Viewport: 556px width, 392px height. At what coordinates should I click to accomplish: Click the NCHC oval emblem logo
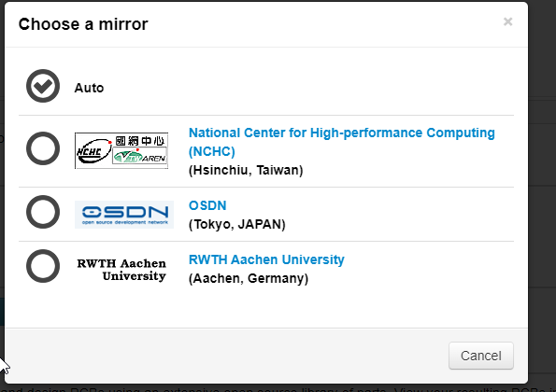[x=93, y=151]
